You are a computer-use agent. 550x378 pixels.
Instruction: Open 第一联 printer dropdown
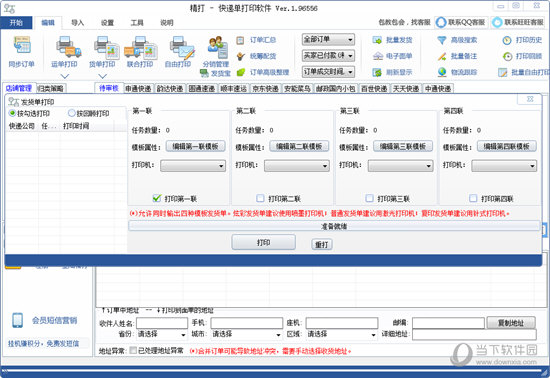[x=193, y=166]
